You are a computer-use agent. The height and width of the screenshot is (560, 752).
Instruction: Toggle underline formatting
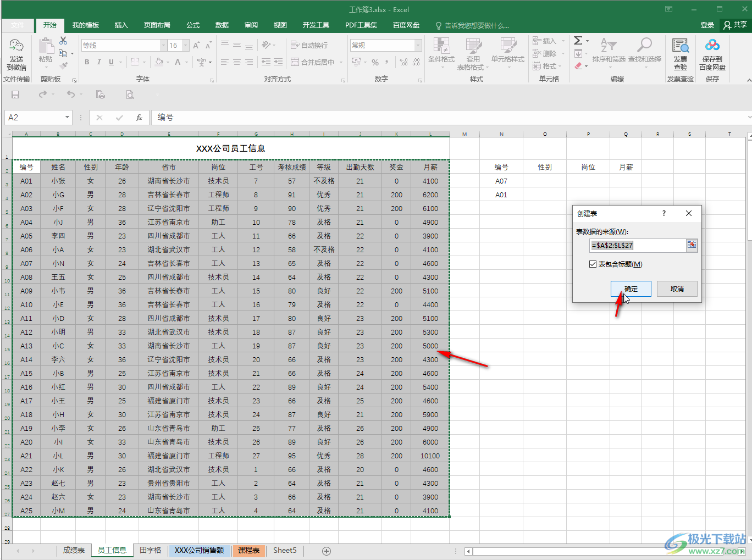[x=112, y=62]
